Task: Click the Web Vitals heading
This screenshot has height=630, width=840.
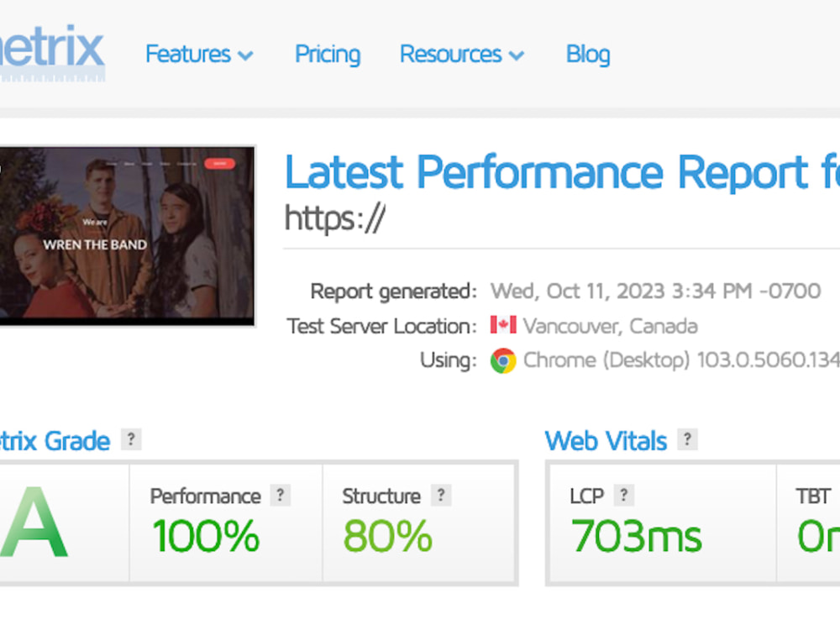Action: tap(606, 441)
